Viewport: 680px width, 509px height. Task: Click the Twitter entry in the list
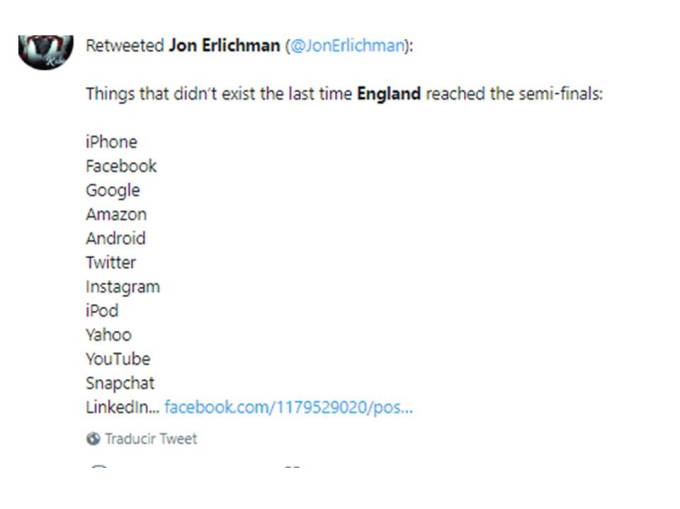coord(110,262)
